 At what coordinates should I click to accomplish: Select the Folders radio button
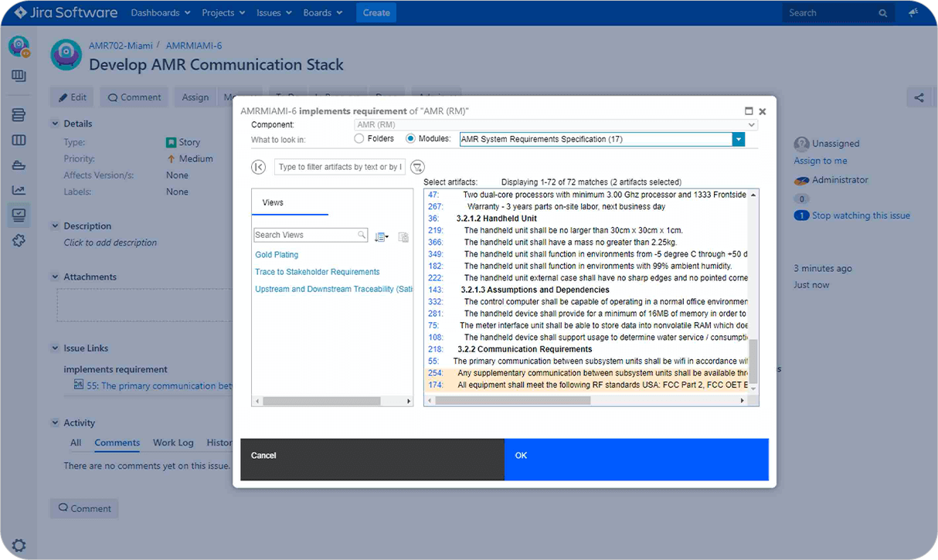359,139
